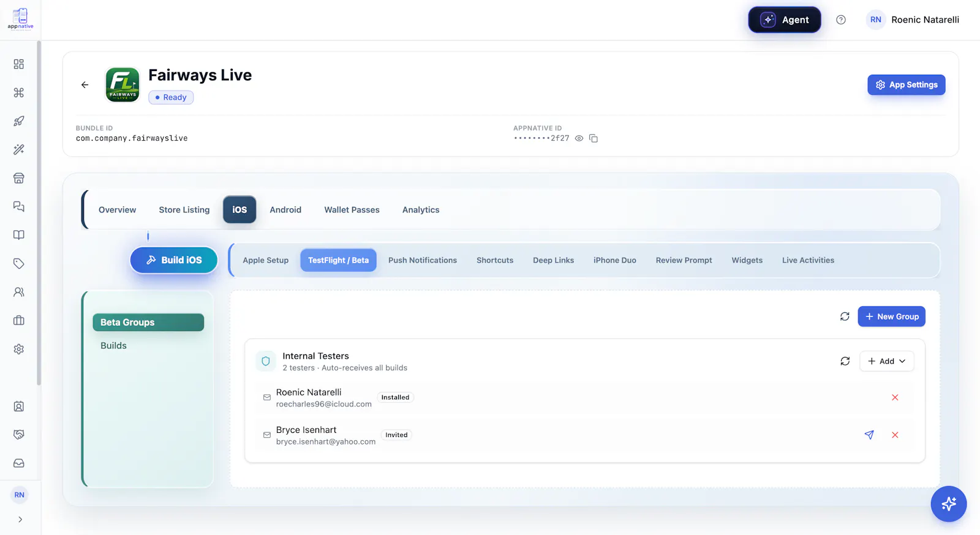Open the Widgets sub-tab
The image size is (980, 535).
coord(747,260)
